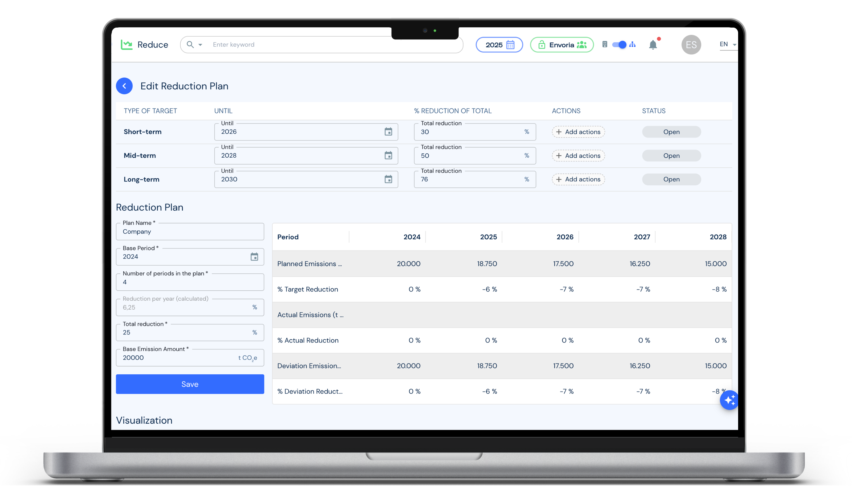Edit Number of periods in the plan
Image resolution: width=852 pixels, height=504 pixels.
tap(190, 282)
